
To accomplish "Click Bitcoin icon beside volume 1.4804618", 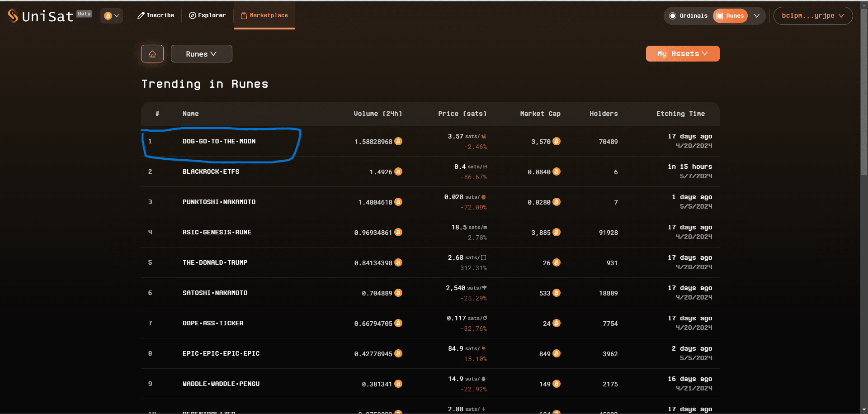I will point(398,202).
